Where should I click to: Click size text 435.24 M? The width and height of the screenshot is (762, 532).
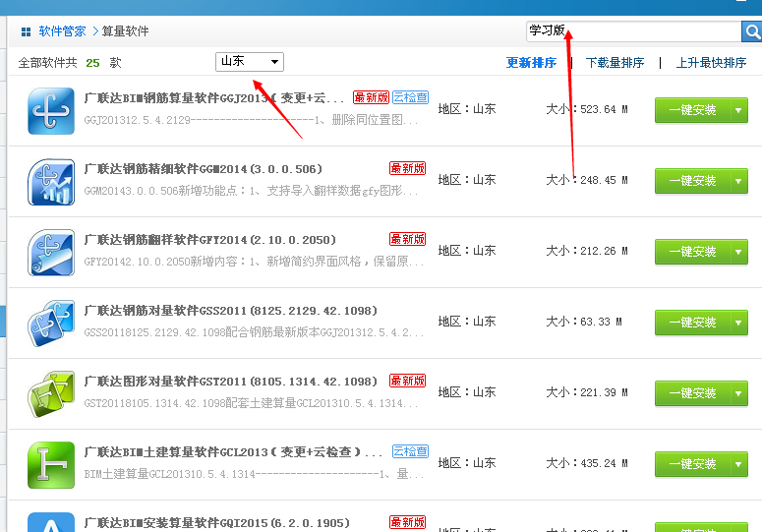click(x=604, y=463)
